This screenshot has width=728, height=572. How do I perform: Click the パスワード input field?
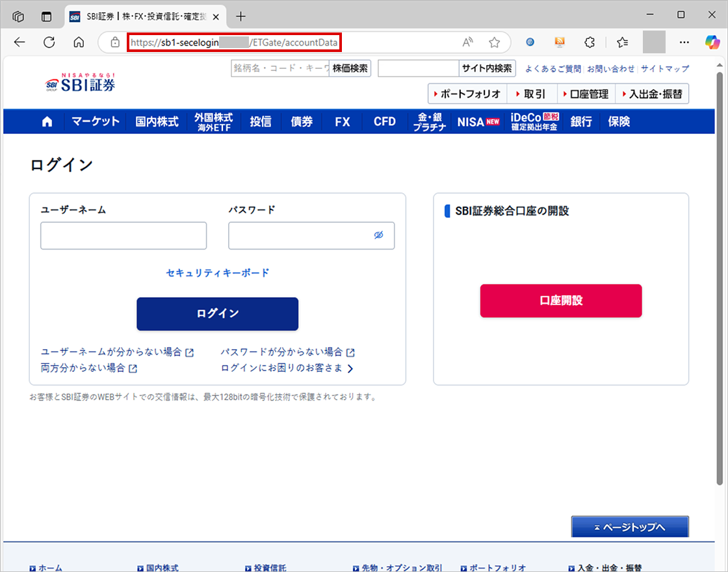coord(311,235)
